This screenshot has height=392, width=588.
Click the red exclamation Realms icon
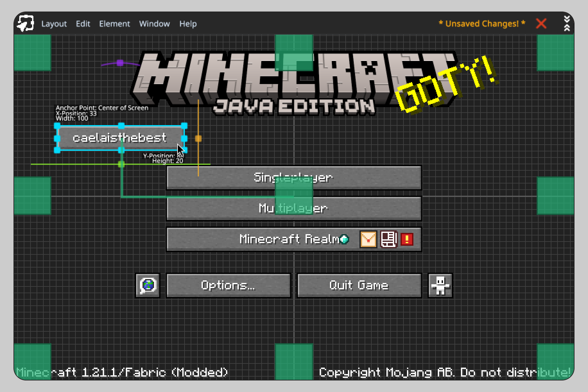tap(407, 239)
